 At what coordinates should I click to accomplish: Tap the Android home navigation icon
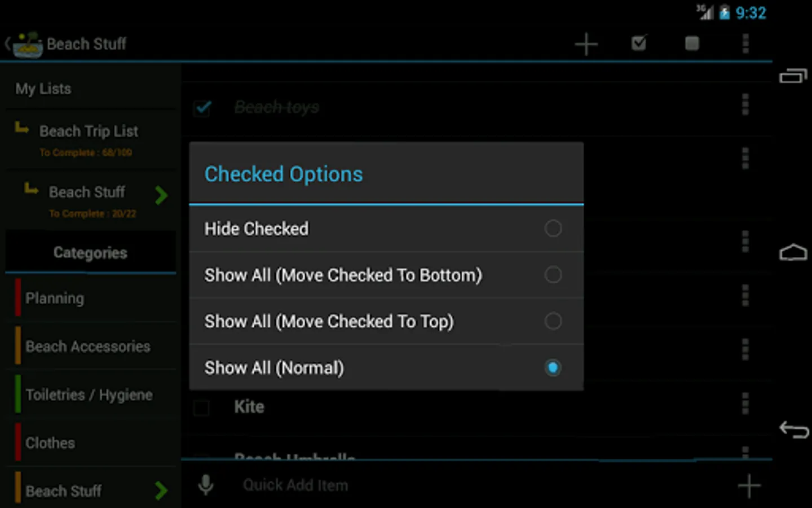(793, 252)
